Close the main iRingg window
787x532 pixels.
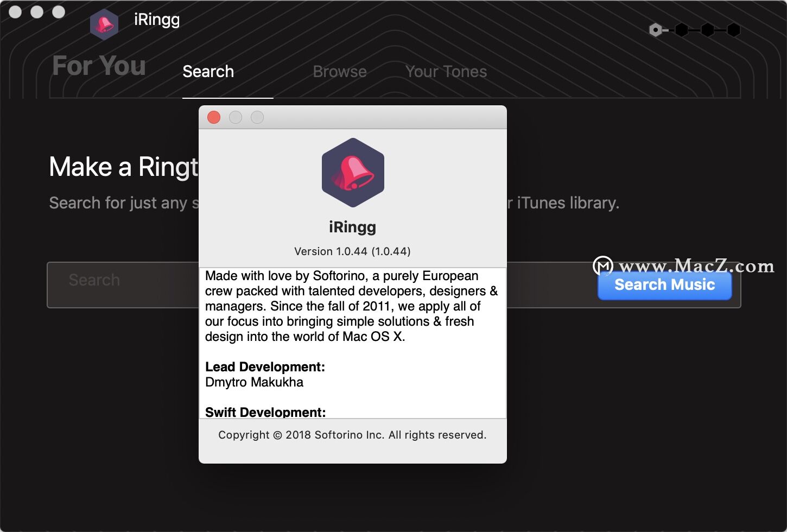(15, 12)
